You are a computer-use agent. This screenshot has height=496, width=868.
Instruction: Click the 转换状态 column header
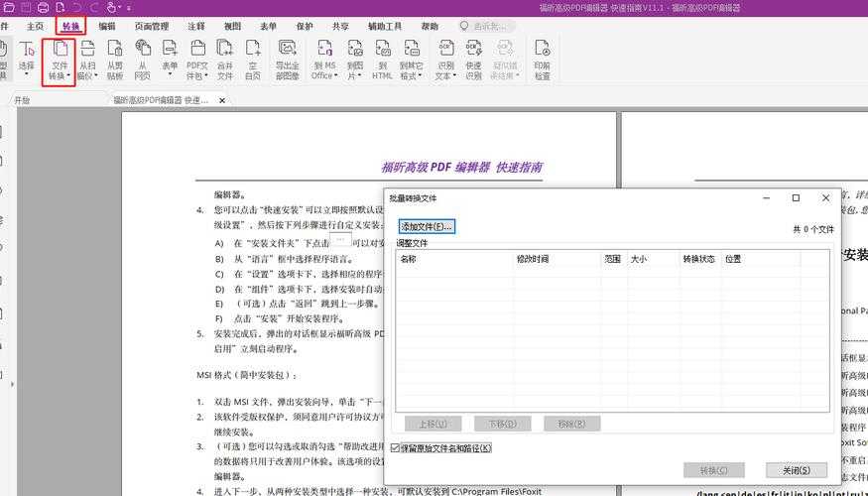click(700, 259)
